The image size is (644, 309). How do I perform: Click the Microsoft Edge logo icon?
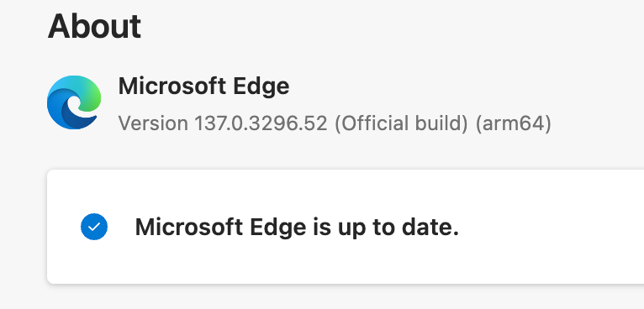click(74, 102)
